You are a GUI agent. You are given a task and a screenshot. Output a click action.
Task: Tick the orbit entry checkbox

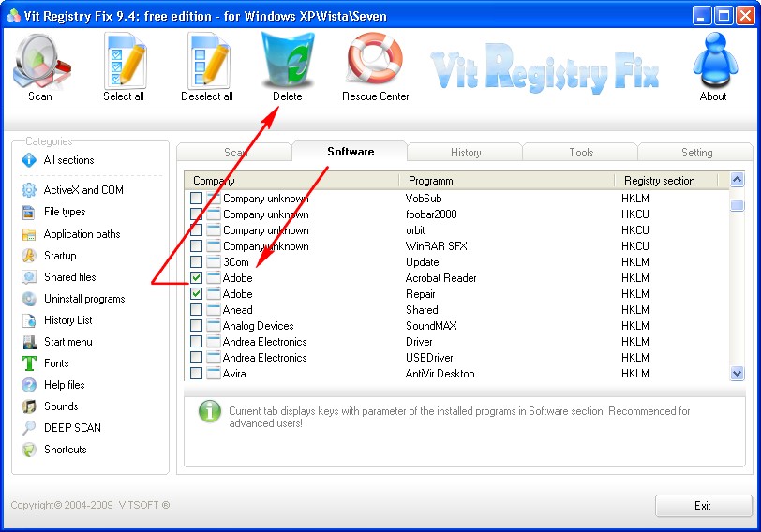click(x=196, y=229)
